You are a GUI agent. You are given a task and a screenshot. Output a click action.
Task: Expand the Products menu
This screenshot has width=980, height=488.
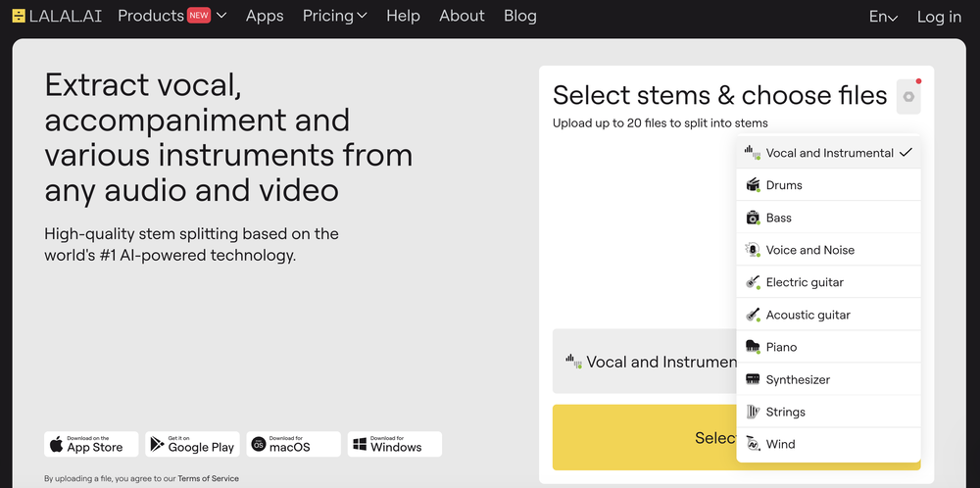171,16
